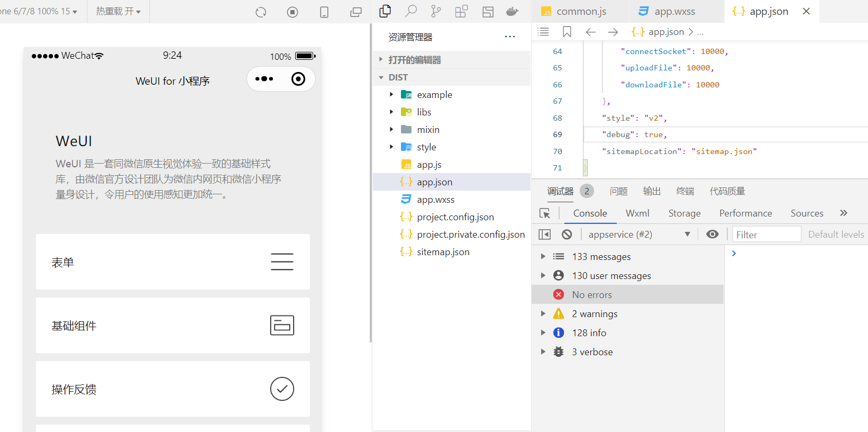
Task: Click the console Filter input field
Action: (x=766, y=235)
